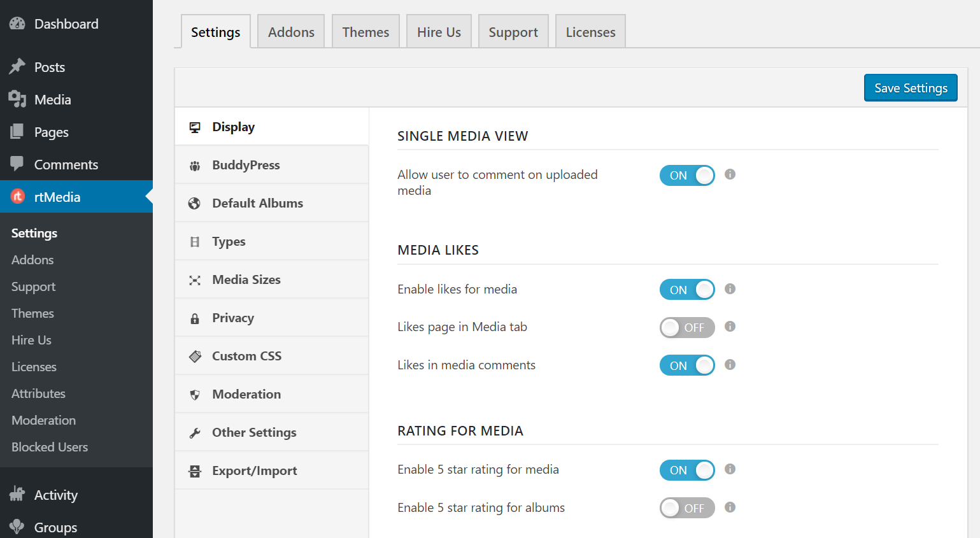The height and width of the screenshot is (538, 980).
Task: Open the Dashboard from the admin sidebar
Action: [x=66, y=24]
